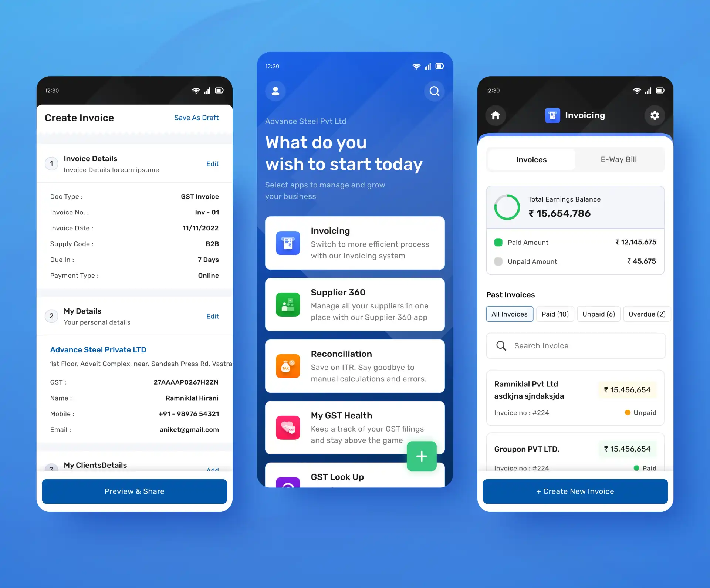The image size is (710, 588).
Task: Switch to the E-Way Bill tab
Action: 619,159
